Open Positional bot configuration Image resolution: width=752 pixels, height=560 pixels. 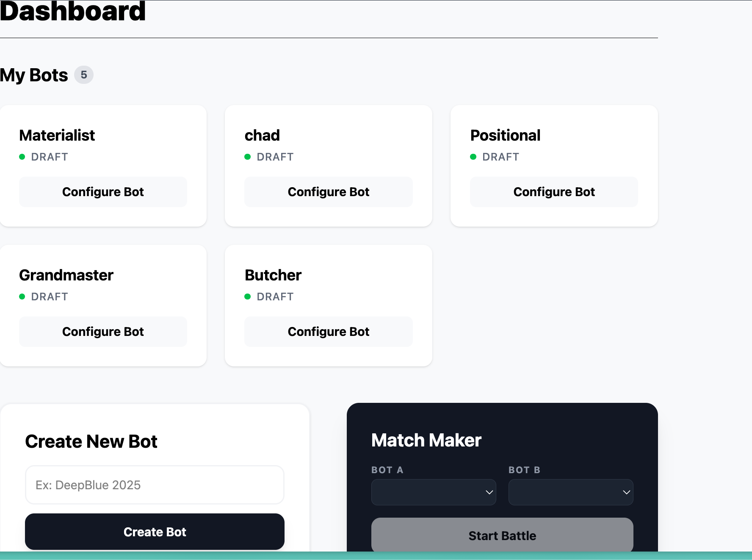[x=554, y=192]
